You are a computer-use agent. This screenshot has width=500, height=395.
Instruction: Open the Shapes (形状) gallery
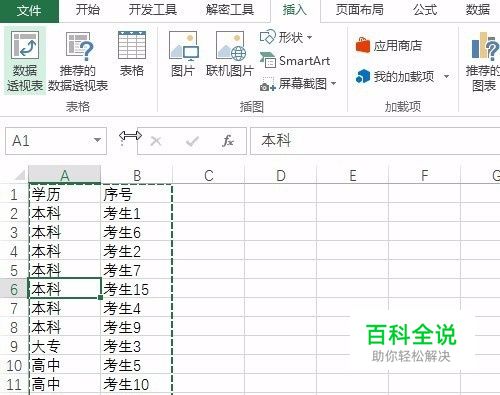tap(286, 37)
